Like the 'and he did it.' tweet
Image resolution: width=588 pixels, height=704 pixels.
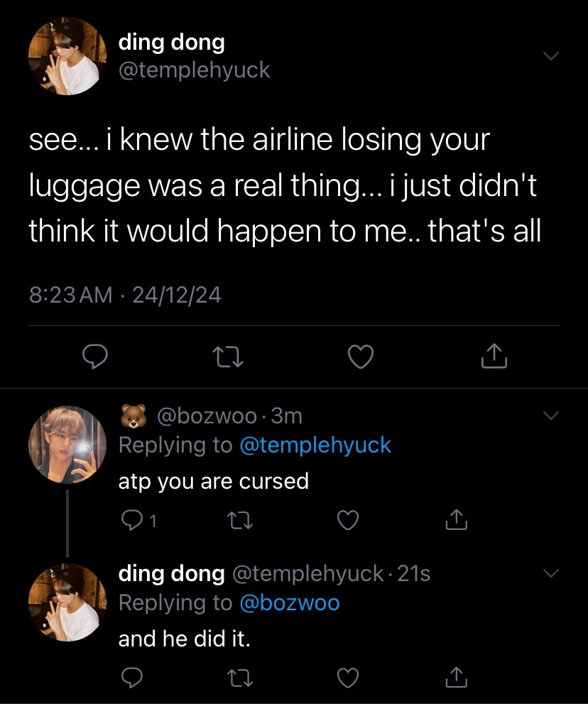point(348,678)
